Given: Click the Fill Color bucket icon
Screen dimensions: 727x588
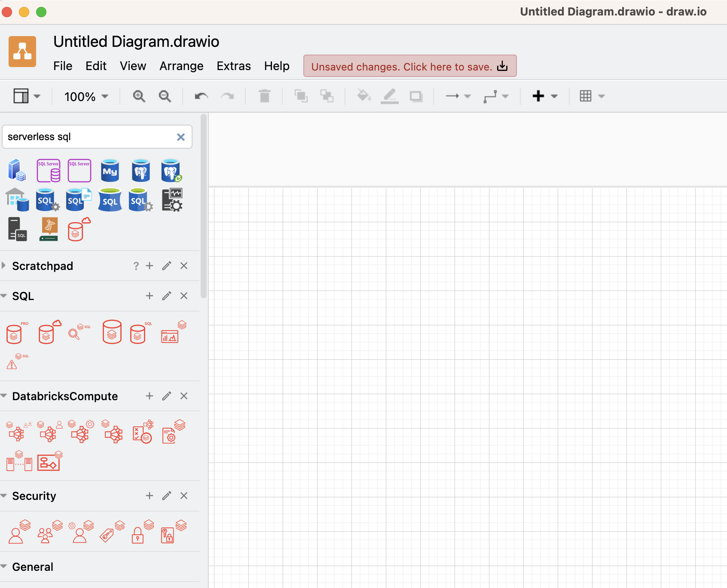Looking at the screenshot, I should click(x=364, y=95).
